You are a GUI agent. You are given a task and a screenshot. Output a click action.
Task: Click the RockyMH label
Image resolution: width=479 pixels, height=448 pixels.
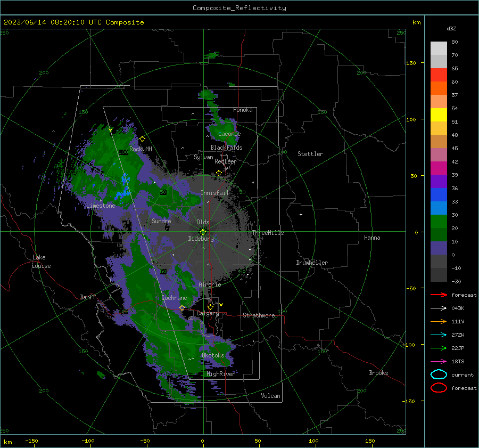(141, 149)
